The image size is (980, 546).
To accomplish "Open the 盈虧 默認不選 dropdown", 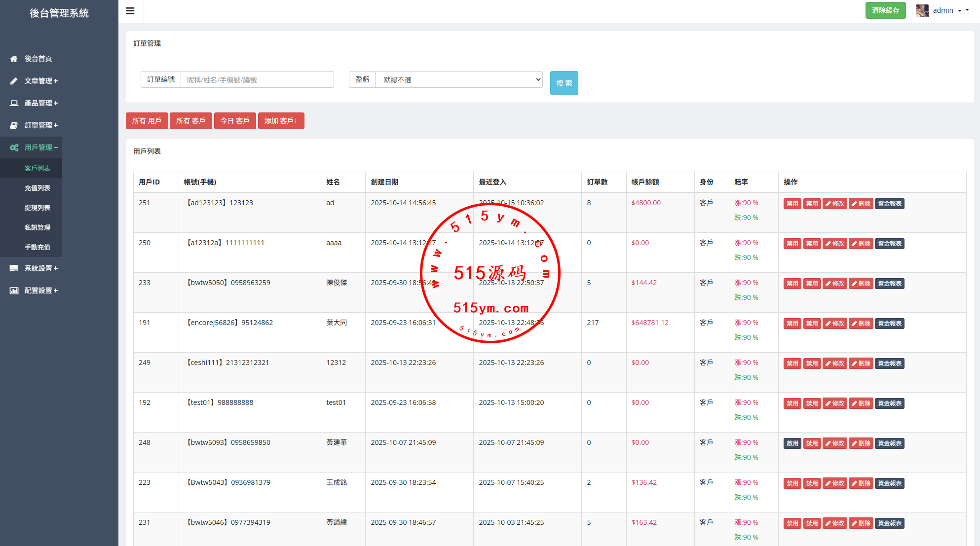I will tap(458, 79).
